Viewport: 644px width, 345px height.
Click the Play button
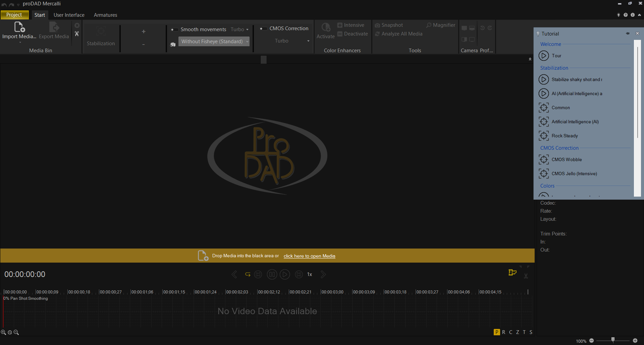point(285,274)
